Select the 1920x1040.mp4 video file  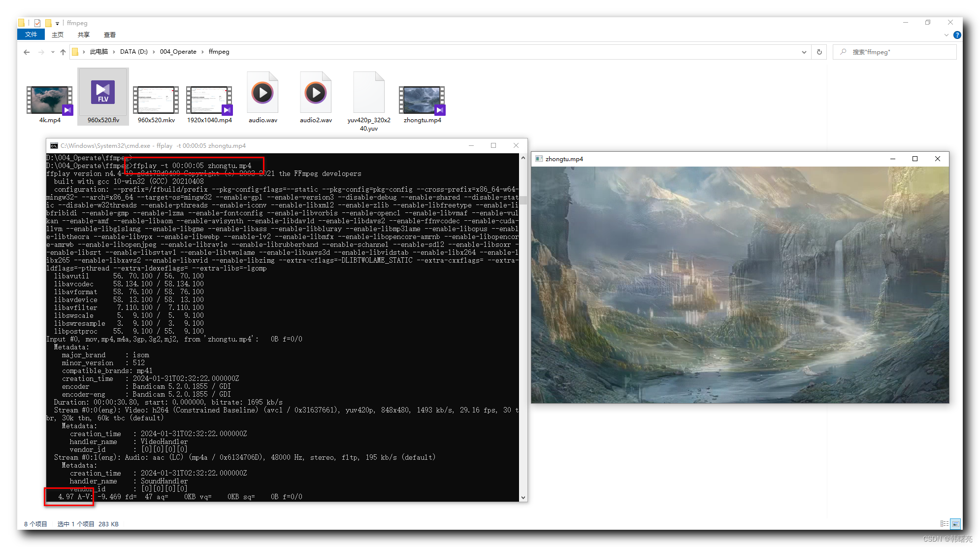click(209, 100)
